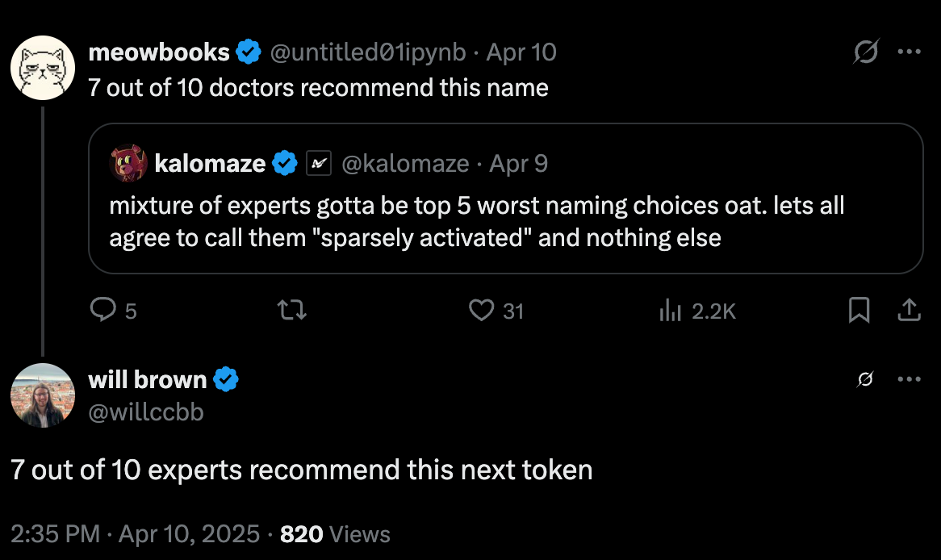Click kalomaze's small avatar in the quoted tweet
Screen dimensions: 941x560
tap(128, 163)
